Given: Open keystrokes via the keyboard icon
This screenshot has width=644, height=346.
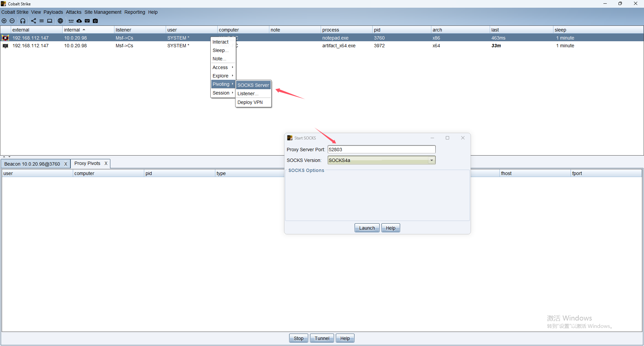Looking at the screenshot, I should pyautogui.click(x=87, y=21).
